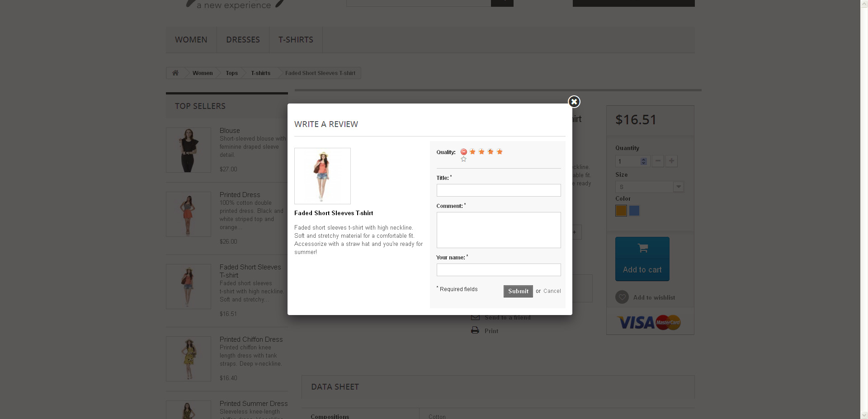Click the Print link
Image resolution: width=868 pixels, height=419 pixels.
(491, 331)
